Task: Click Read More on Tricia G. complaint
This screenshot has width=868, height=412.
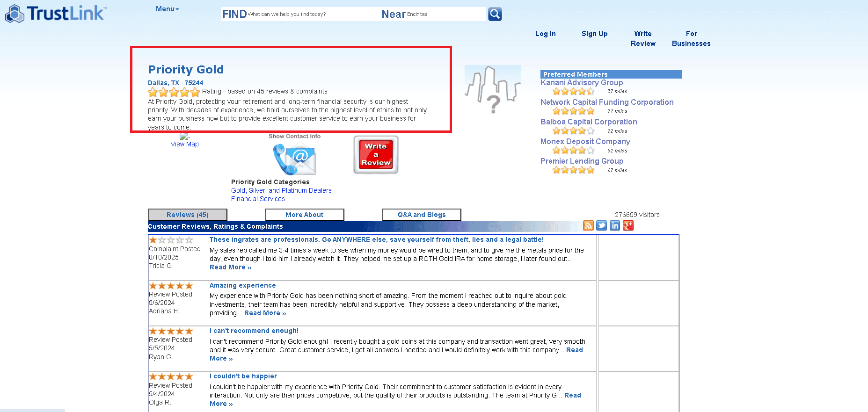Action: (x=231, y=267)
